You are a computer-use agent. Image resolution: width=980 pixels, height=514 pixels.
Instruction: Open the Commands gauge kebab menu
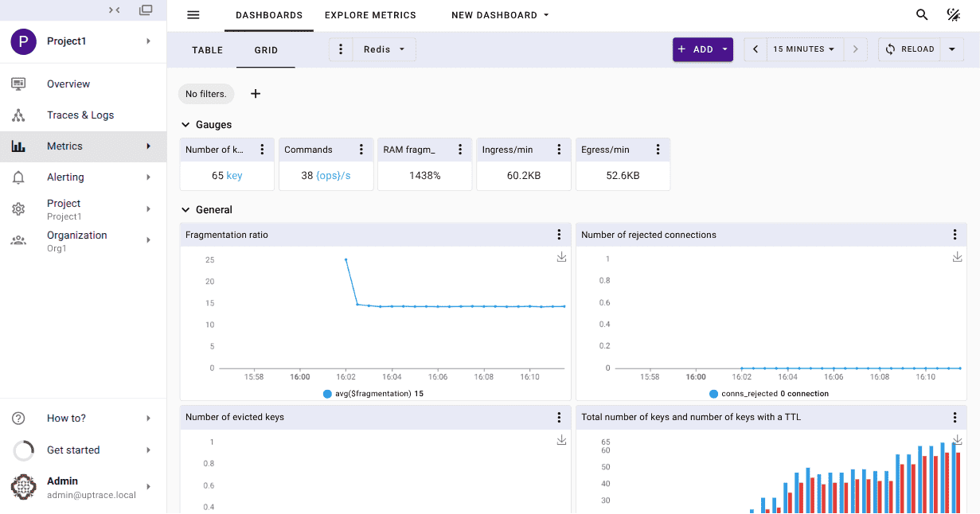click(361, 150)
